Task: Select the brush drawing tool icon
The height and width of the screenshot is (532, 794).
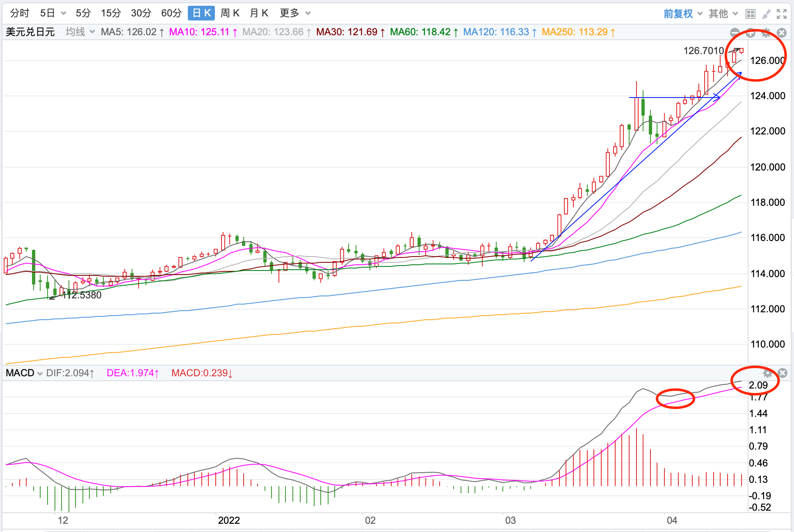Action: coord(766,14)
